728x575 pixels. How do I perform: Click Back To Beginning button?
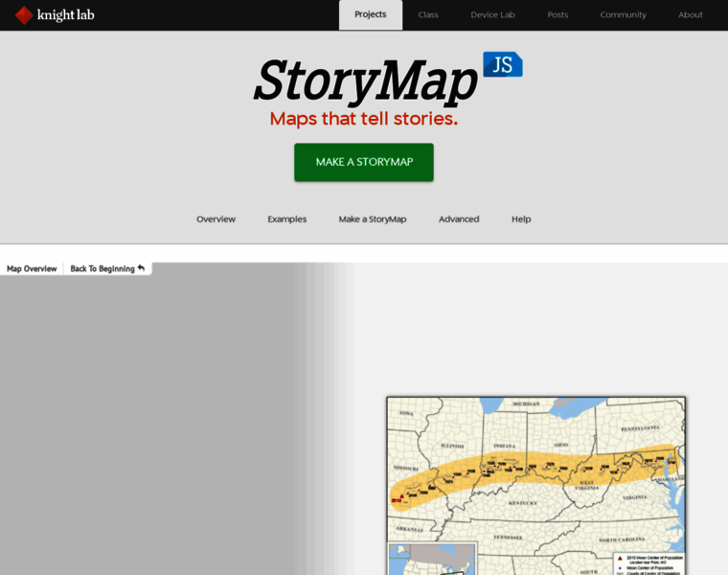click(107, 269)
